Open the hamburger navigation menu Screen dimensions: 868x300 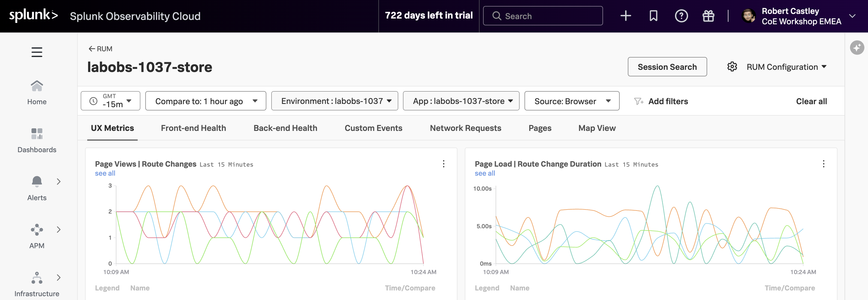pos(37,52)
